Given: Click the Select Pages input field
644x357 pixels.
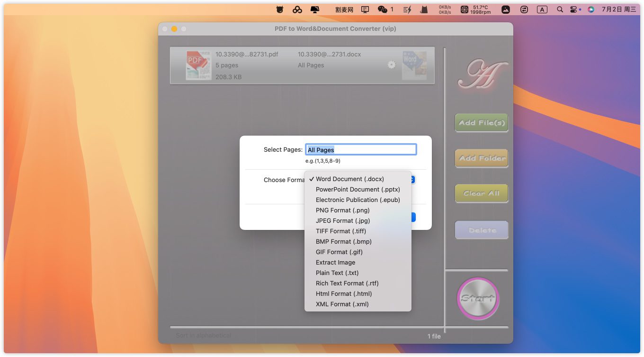Looking at the screenshot, I should 361,150.
